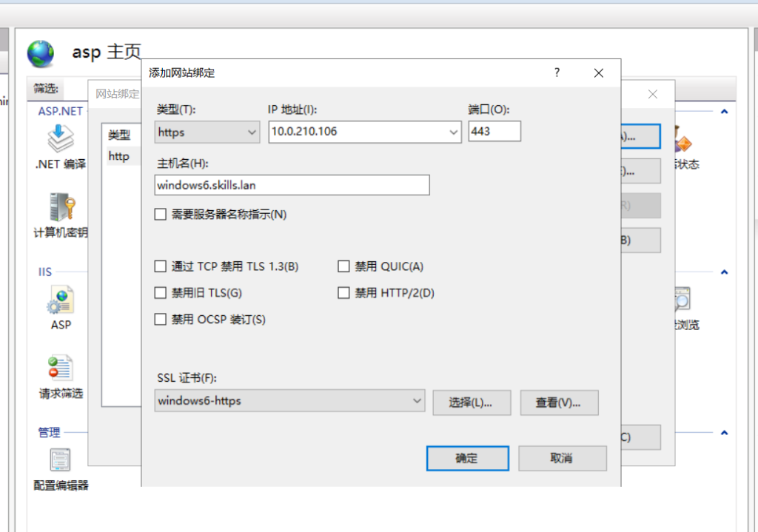
Task: Open the 类型 https dropdown
Action: 207,132
